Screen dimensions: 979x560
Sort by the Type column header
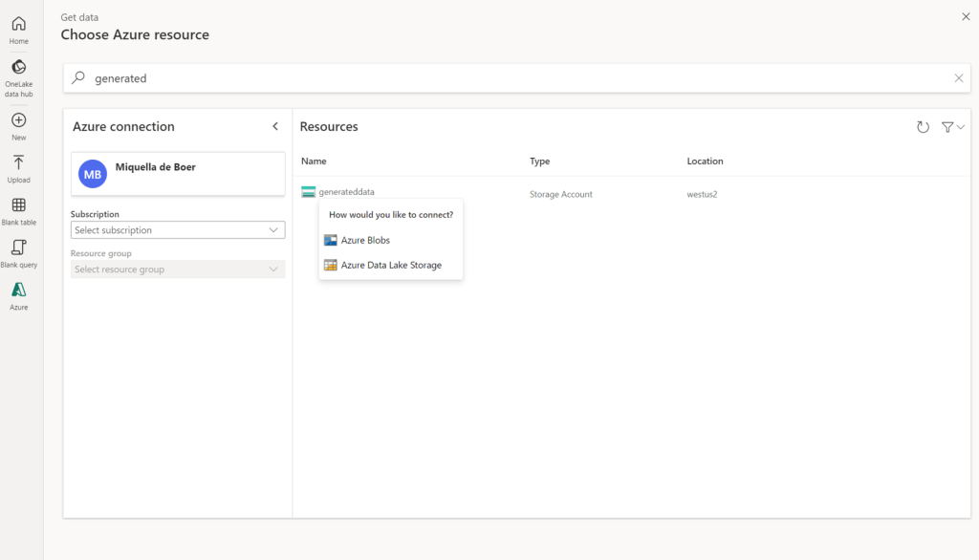540,162
